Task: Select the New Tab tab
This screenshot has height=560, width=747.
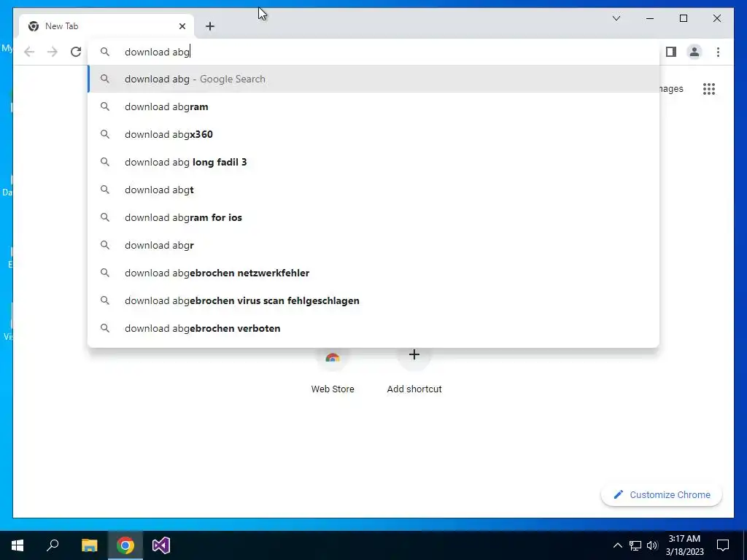Action: (107, 26)
